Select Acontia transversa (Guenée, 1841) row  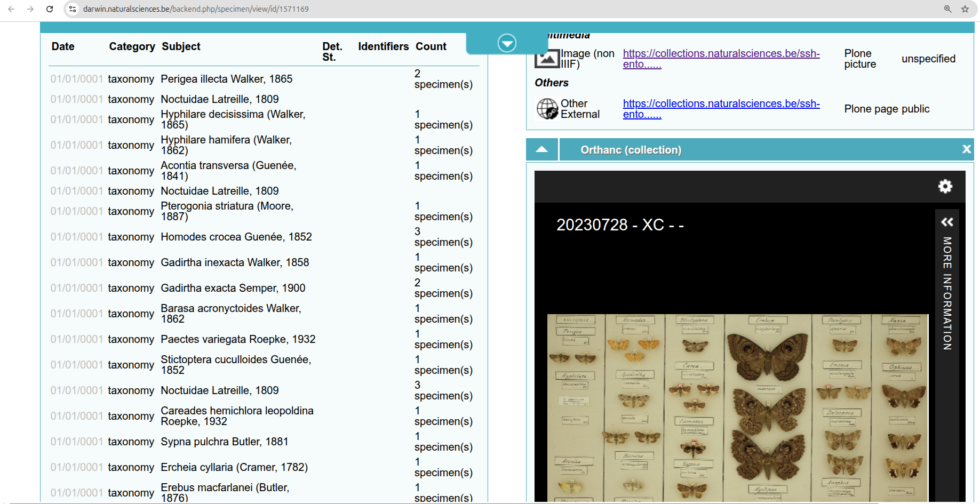(264, 171)
